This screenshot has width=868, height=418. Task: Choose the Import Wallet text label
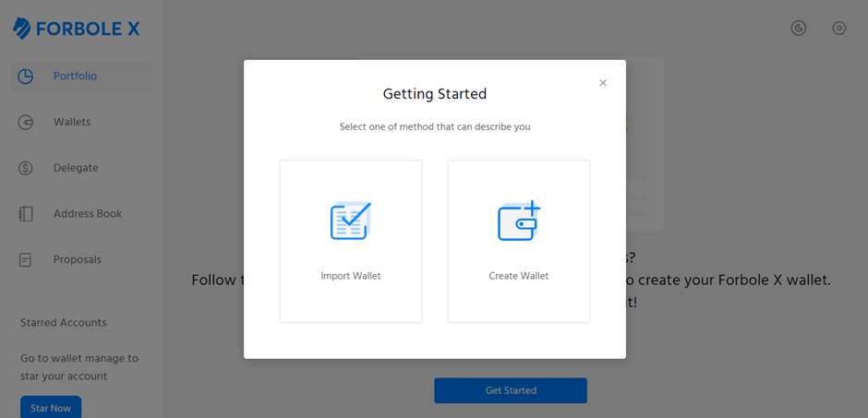pos(351,276)
